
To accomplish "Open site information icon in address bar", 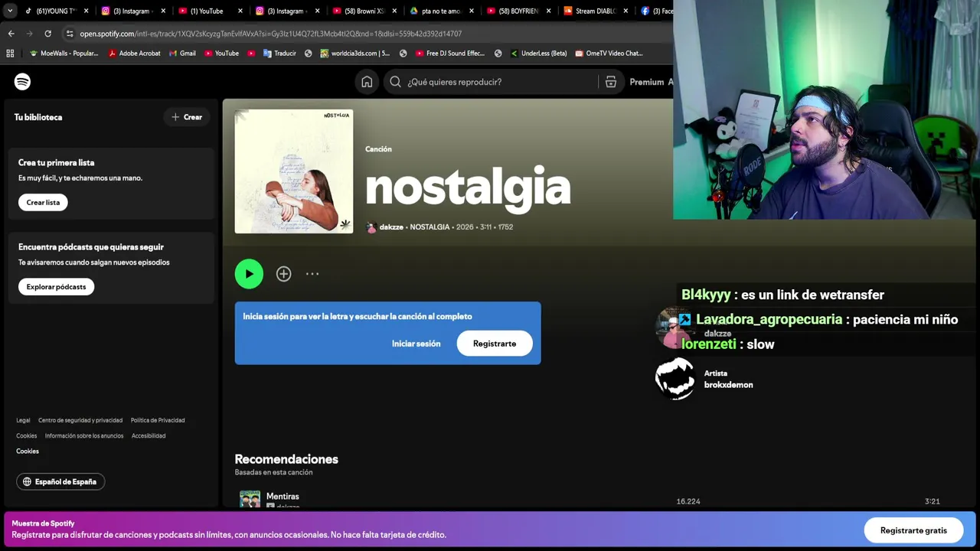I will [70, 34].
